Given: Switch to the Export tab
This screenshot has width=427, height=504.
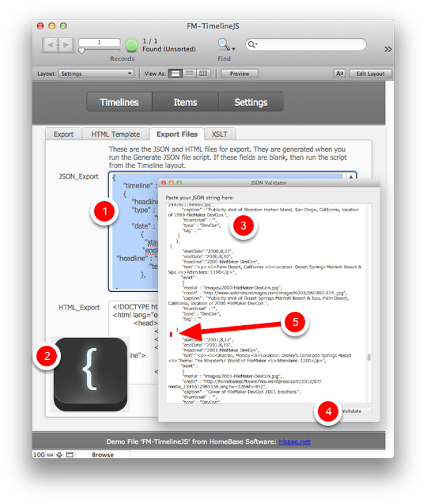Looking at the screenshot, I should click(63, 134).
